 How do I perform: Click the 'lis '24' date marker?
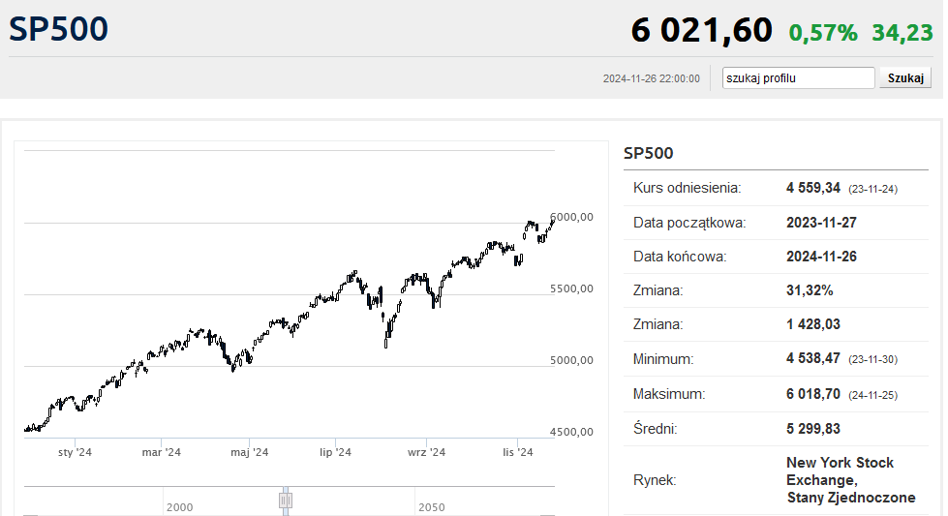(517, 452)
